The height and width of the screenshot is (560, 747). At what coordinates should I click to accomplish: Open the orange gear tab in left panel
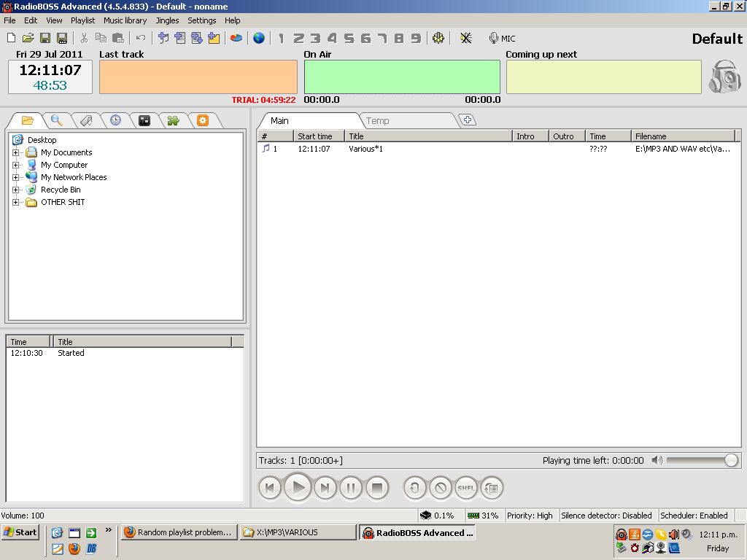coord(203,120)
